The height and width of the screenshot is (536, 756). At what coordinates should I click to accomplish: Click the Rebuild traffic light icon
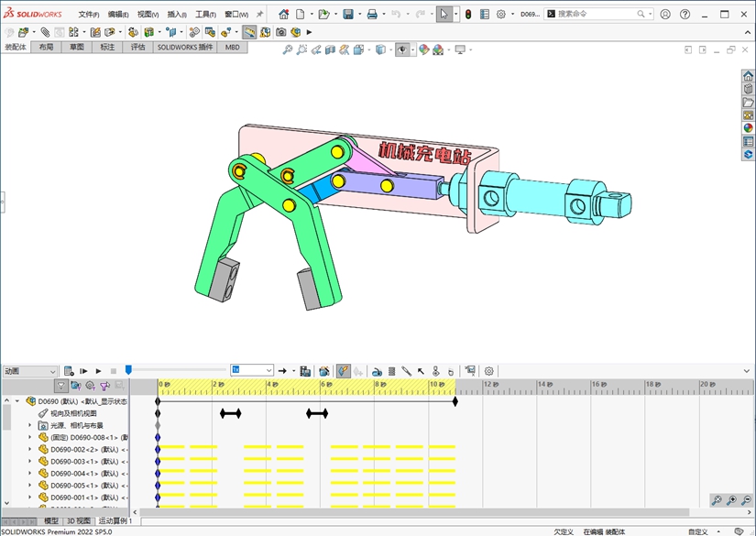468,14
